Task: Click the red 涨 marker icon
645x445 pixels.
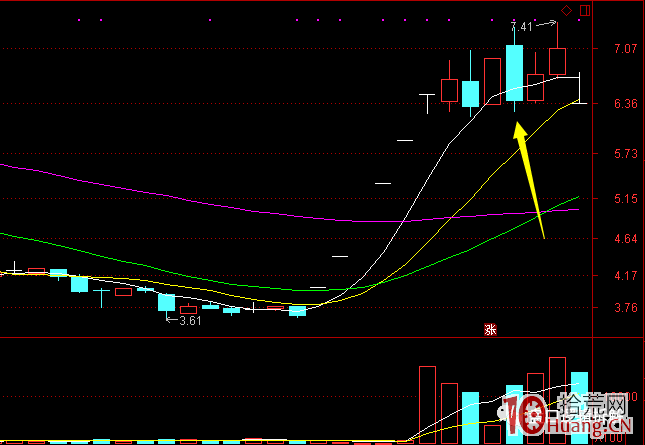Action: click(x=490, y=329)
